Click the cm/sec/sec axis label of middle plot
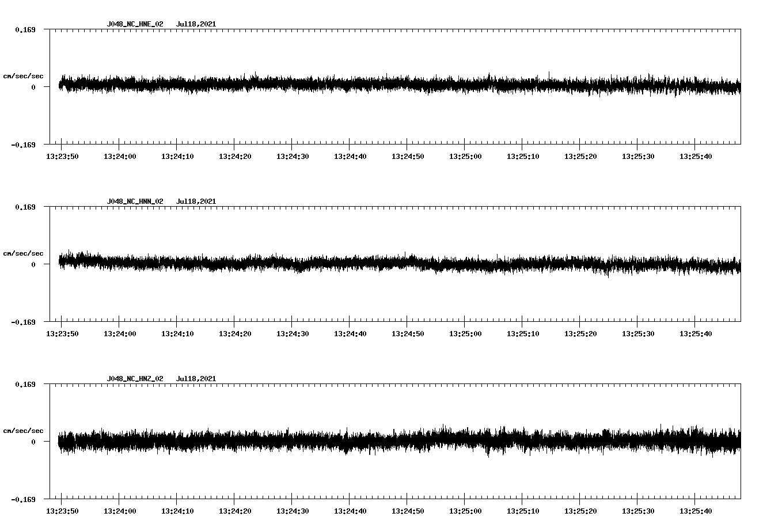782x532 pixels. tap(24, 253)
